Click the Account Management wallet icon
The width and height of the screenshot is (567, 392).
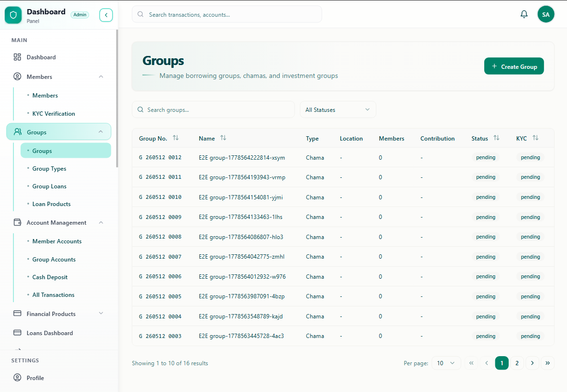pos(17,222)
